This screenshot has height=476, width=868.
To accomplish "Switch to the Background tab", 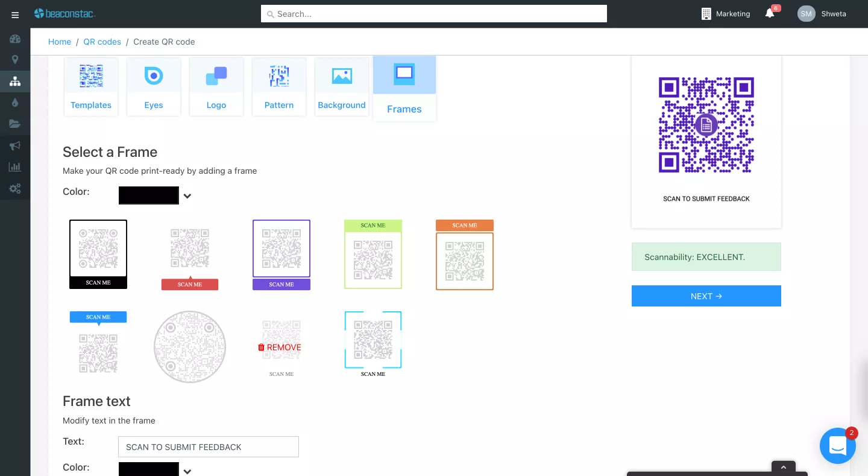I will (342, 86).
